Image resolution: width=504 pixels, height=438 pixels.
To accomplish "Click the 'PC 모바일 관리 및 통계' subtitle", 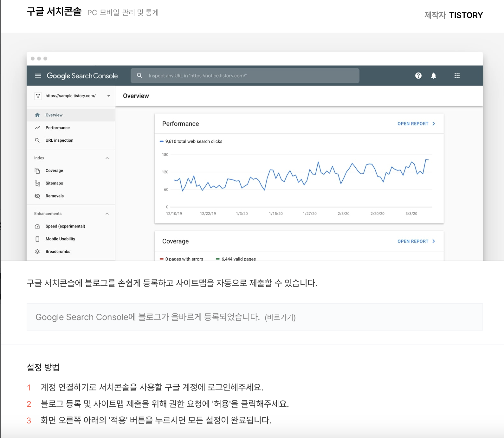I will (x=123, y=13).
